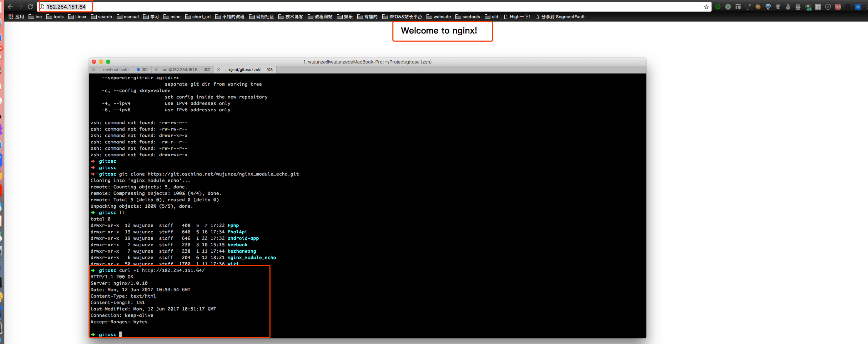This screenshot has width=868, height=344.
Task: Open the 'sectools' bookmarks folder
Action: tap(468, 17)
